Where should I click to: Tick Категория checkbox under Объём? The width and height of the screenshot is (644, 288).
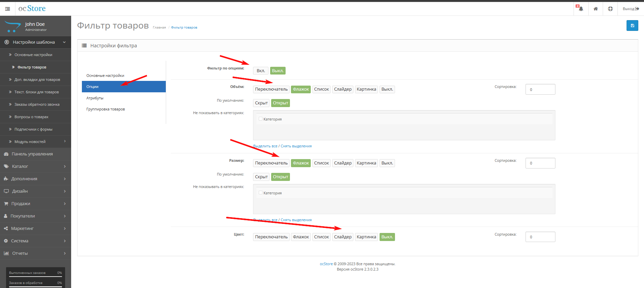pos(260,119)
